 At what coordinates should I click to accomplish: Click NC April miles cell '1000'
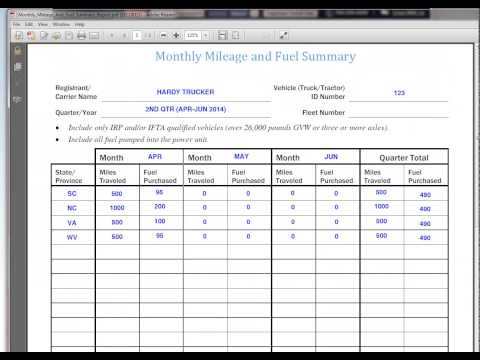[x=117, y=208]
